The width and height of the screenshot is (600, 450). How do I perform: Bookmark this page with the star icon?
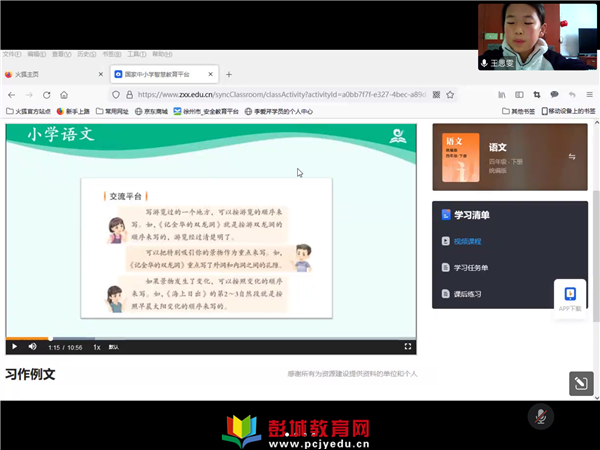tap(450, 95)
